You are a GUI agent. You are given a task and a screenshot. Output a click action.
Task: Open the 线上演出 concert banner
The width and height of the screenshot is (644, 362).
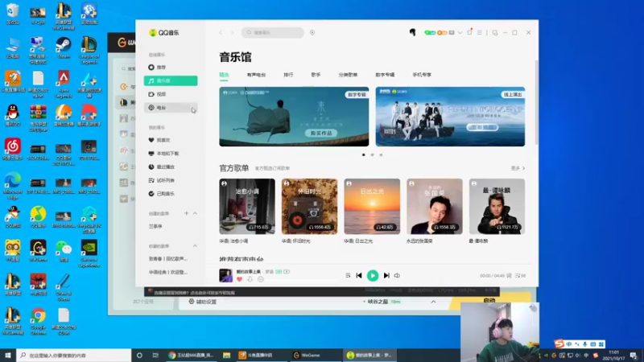450,117
